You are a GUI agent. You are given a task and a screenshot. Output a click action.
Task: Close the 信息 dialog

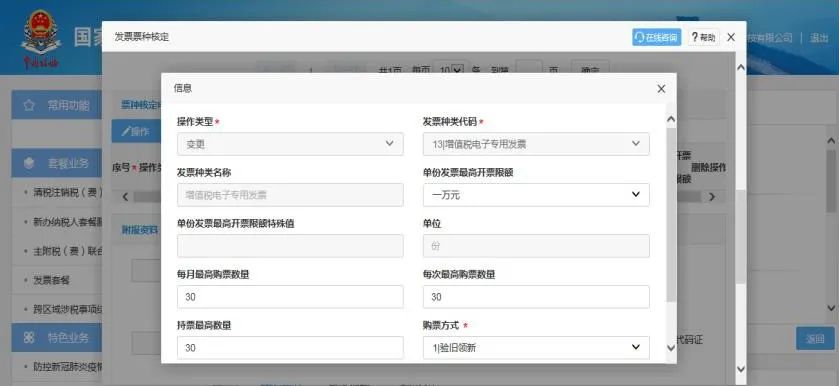[661, 89]
